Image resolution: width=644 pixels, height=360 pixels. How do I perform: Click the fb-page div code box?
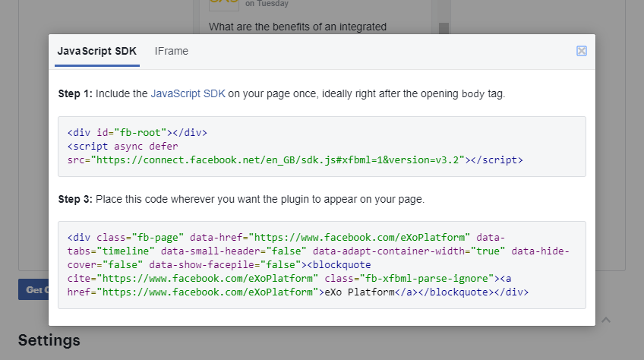click(x=321, y=265)
